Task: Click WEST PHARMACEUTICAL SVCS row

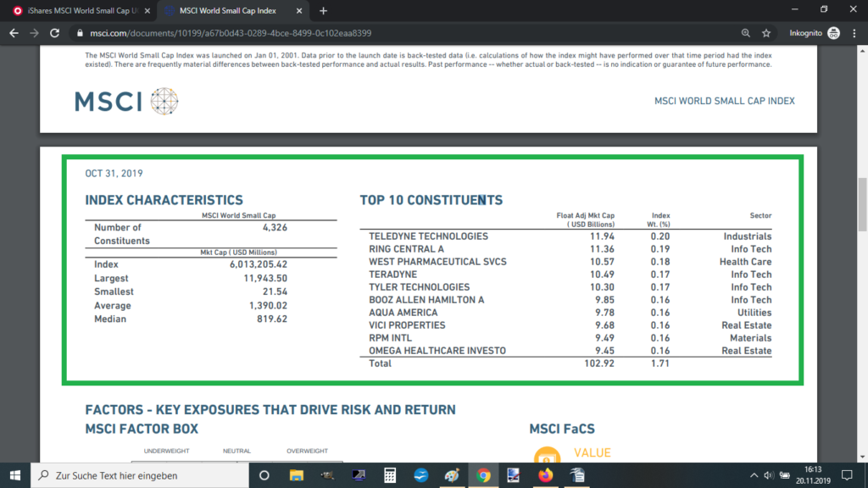Action: [x=437, y=262]
